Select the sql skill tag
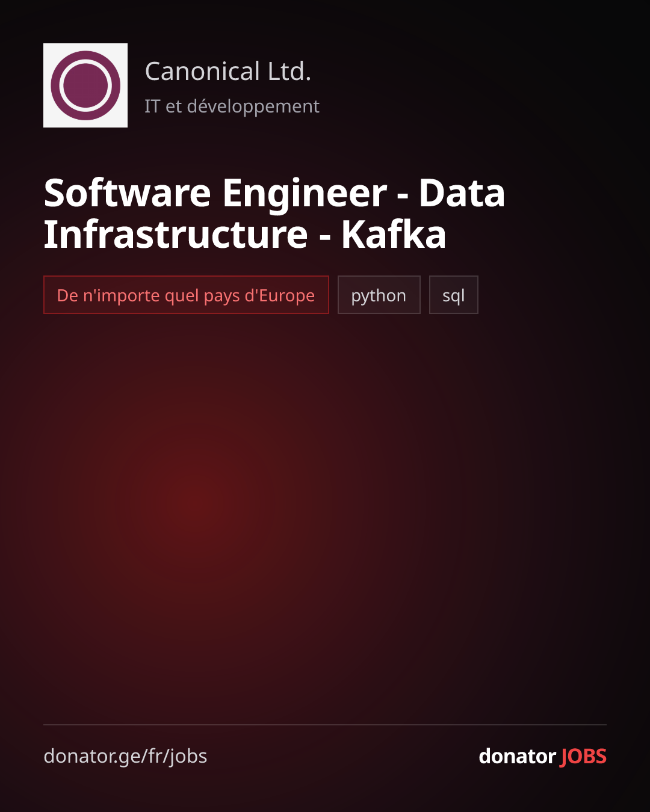The height and width of the screenshot is (812, 650). point(453,295)
